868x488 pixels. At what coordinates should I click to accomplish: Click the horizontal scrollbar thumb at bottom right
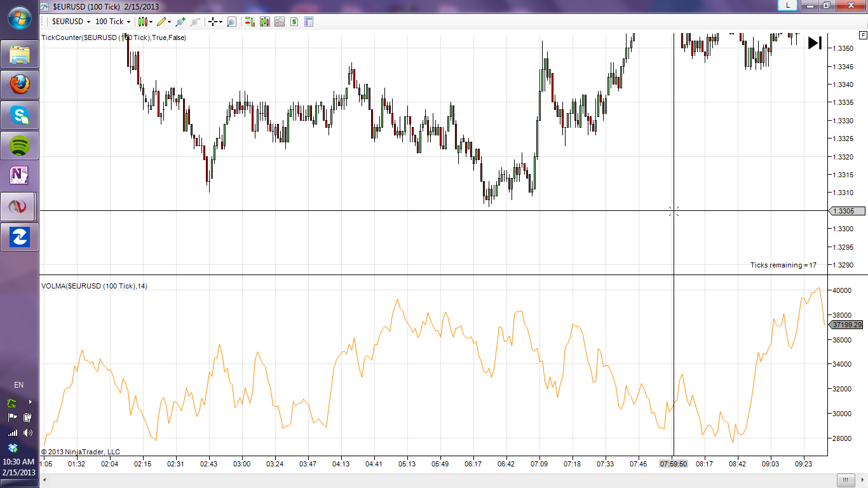846,480
